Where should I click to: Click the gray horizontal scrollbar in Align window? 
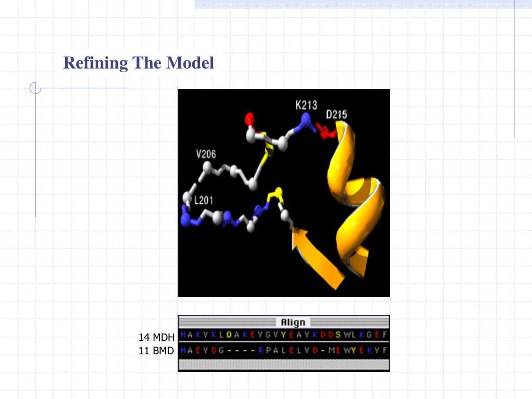(284, 365)
